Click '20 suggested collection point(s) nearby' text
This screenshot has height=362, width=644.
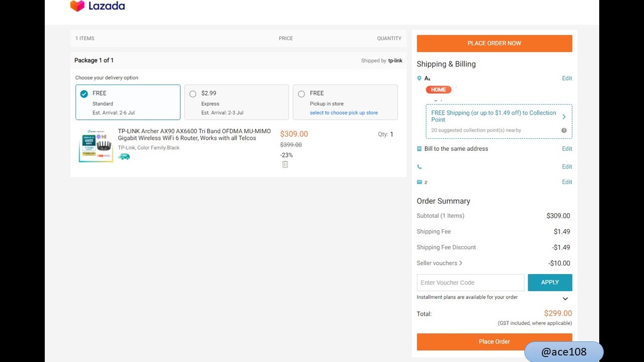click(476, 130)
